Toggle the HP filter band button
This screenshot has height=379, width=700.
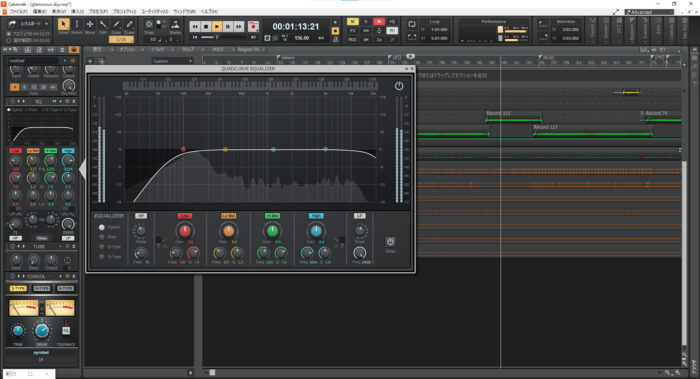(x=141, y=216)
